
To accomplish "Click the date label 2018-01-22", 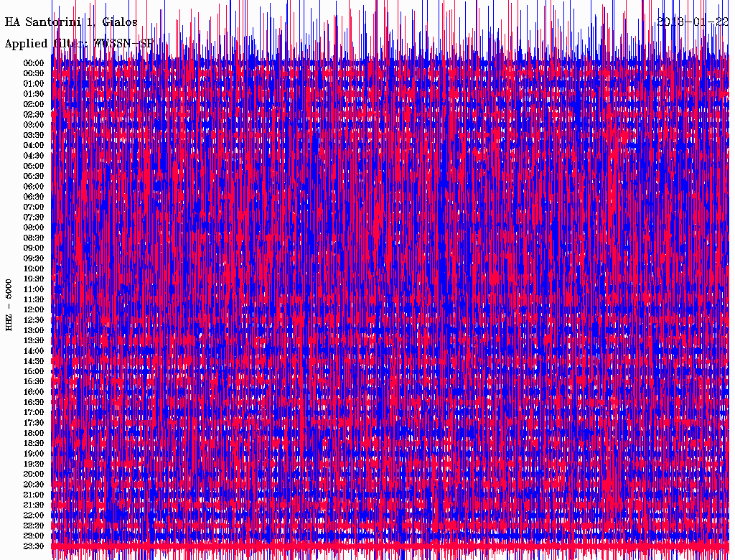I will [693, 22].
